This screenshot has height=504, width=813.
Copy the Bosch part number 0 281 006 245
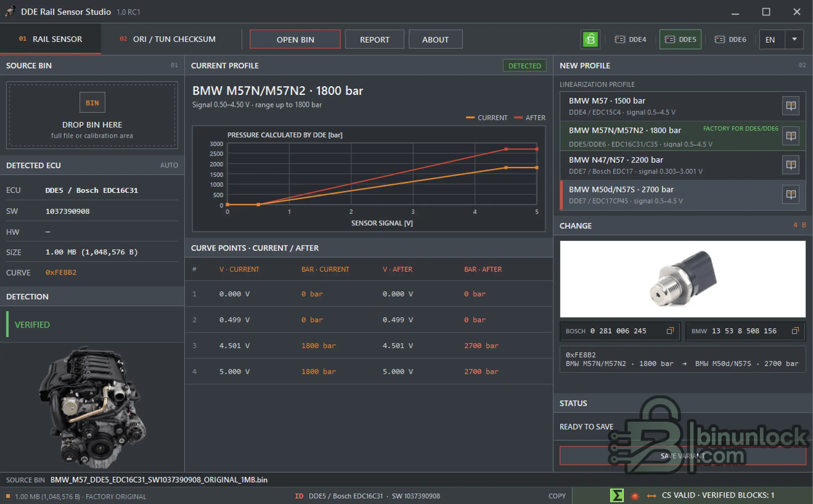click(670, 331)
